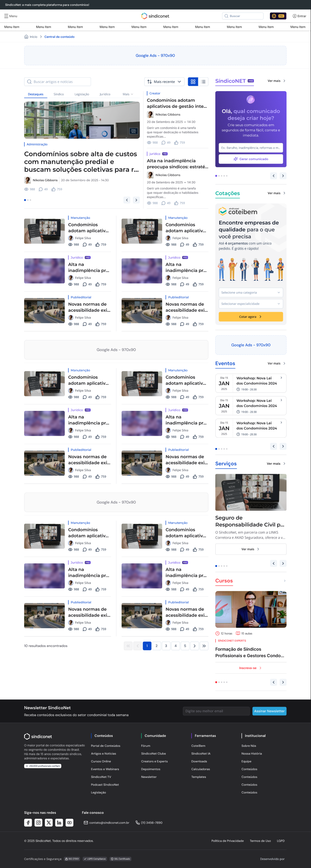Open the Seguro de Responsabilidade service image
This screenshot has height=868, width=311.
[251, 492]
